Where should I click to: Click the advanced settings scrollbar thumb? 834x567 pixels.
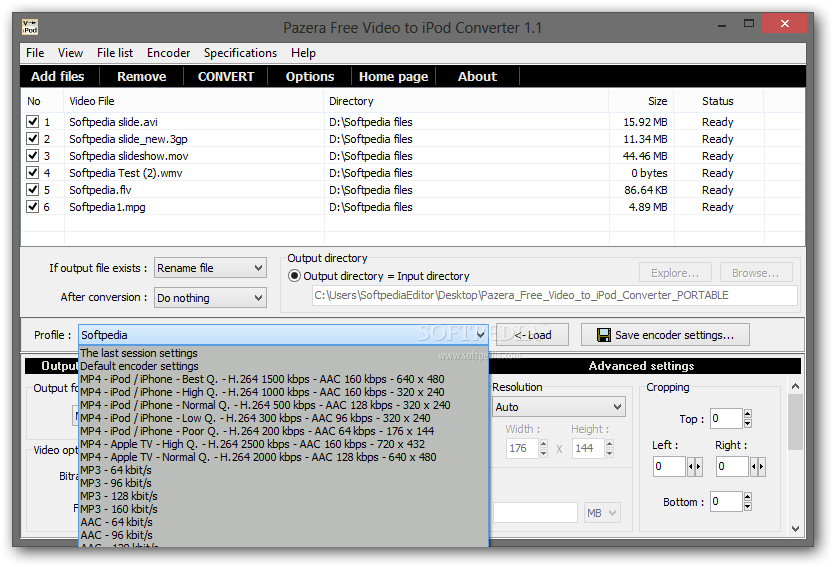pyautogui.click(x=795, y=422)
